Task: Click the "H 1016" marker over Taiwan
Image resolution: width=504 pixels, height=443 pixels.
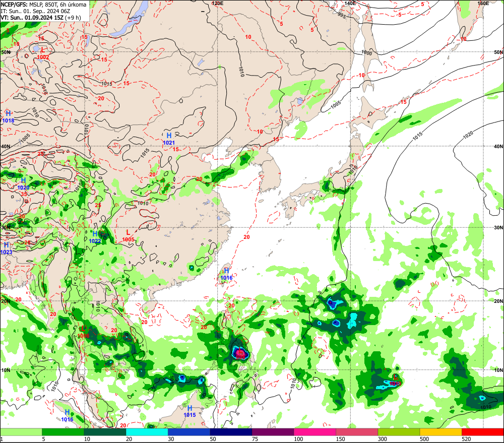Action: (x=226, y=274)
